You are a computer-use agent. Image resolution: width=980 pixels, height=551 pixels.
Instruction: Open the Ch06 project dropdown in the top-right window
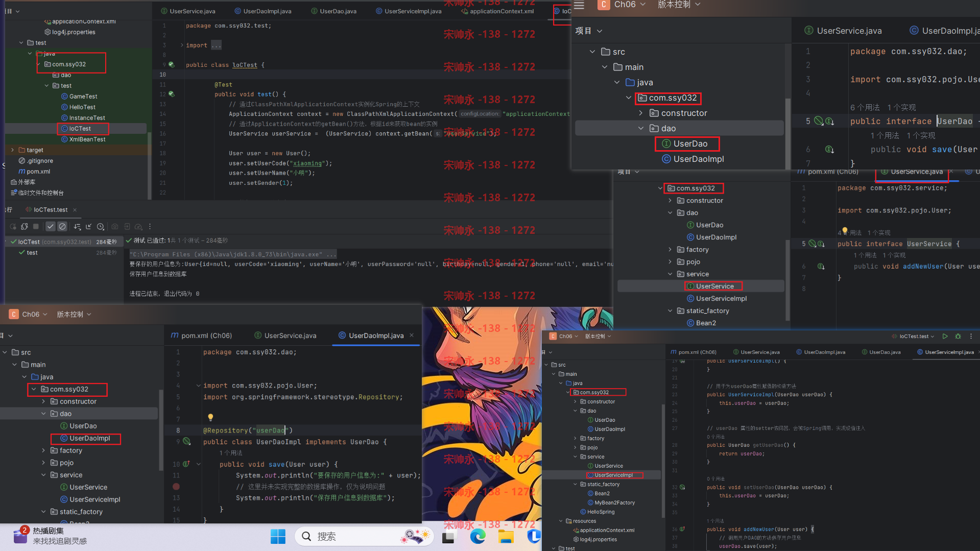tap(630, 5)
